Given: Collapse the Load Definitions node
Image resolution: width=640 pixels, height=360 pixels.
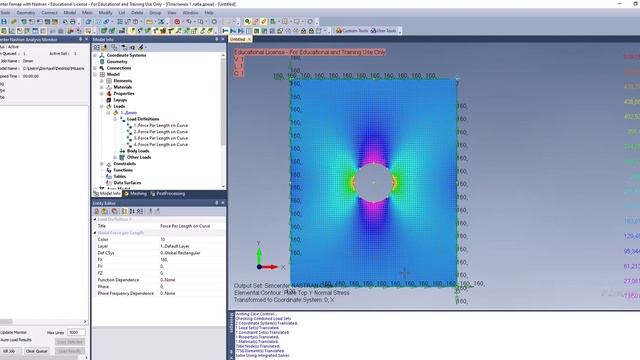Looking at the screenshot, I should coord(115,119).
